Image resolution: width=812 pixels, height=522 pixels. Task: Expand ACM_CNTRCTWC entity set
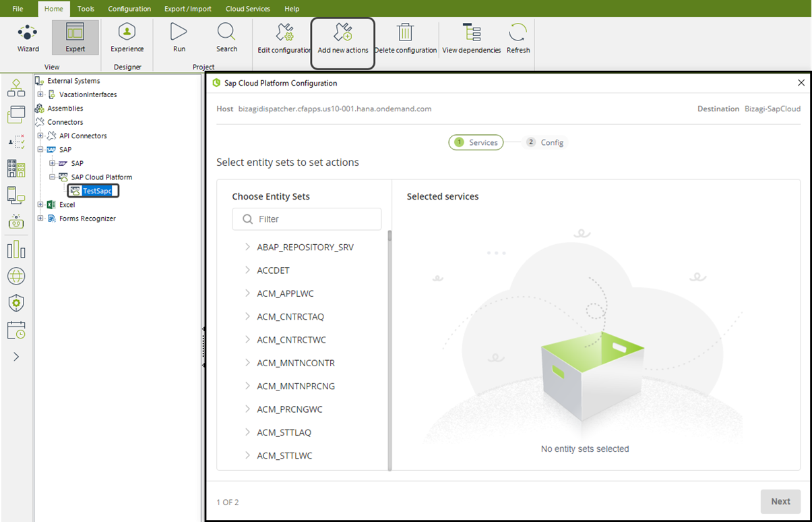tap(248, 340)
